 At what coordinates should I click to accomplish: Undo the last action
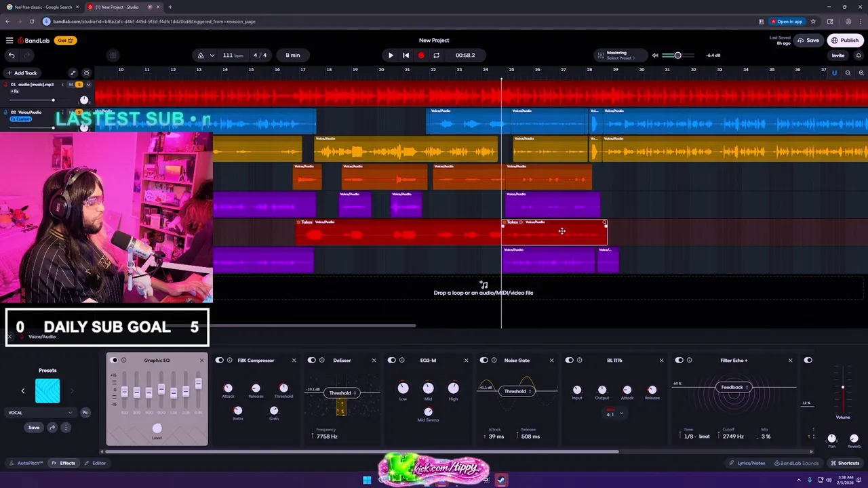[x=12, y=56]
